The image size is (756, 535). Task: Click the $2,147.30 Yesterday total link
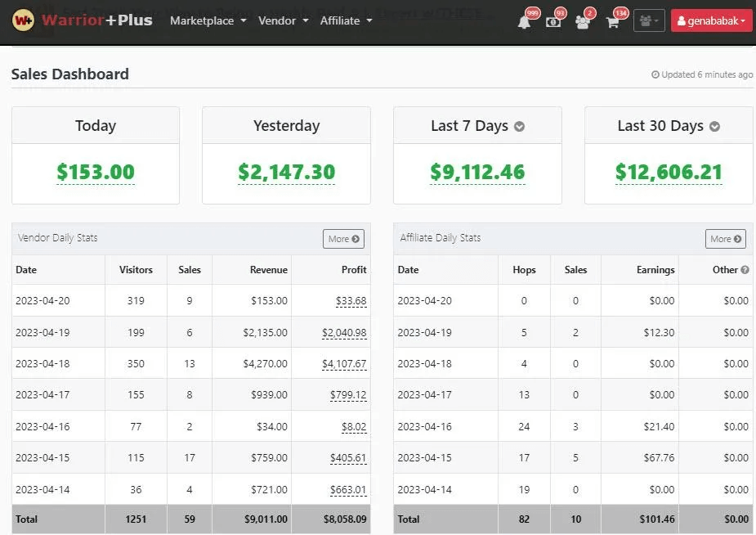[285, 173]
